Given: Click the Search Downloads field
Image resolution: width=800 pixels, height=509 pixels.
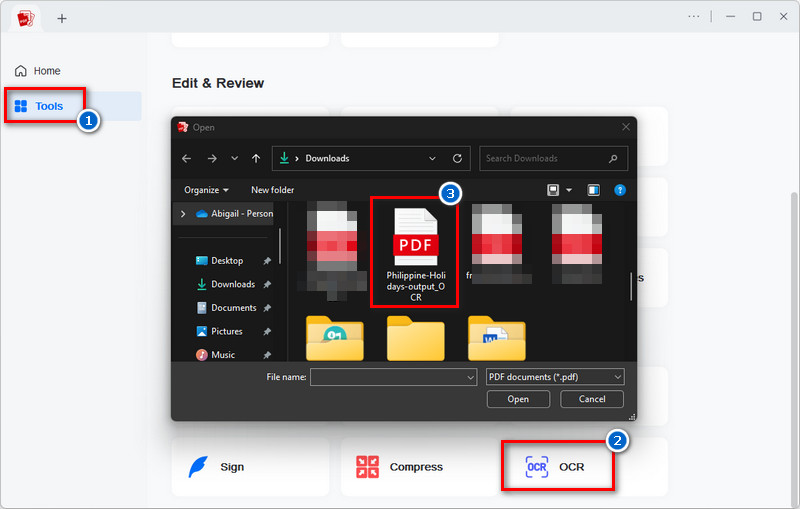Looking at the screenshot, I should pyautogui.click(x=543, y=158).
